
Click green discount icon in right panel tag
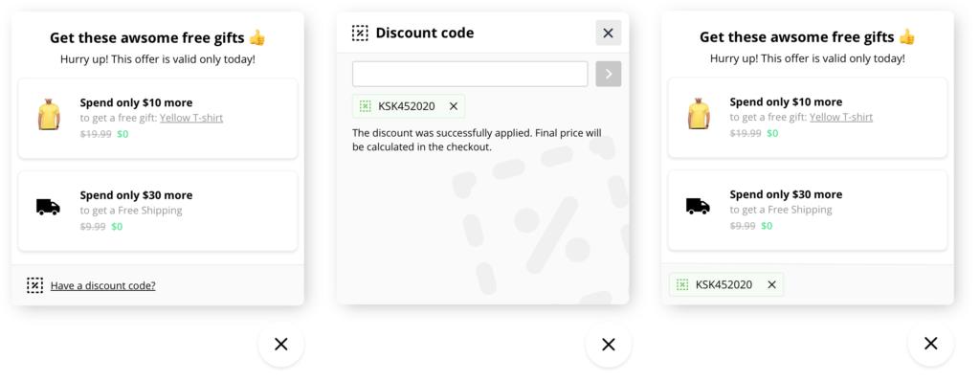(682, 284)
